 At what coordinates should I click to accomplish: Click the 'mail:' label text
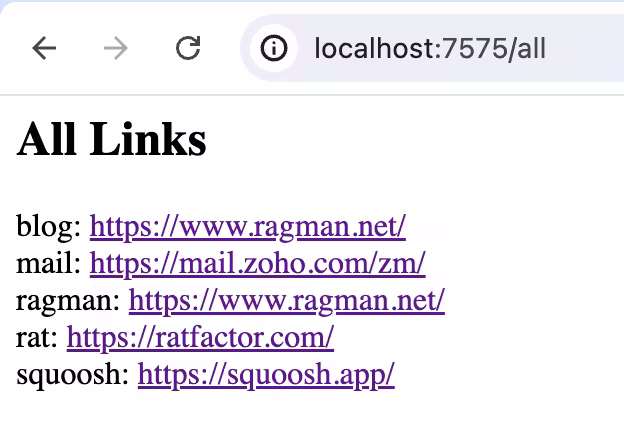(x=49, y=264)
